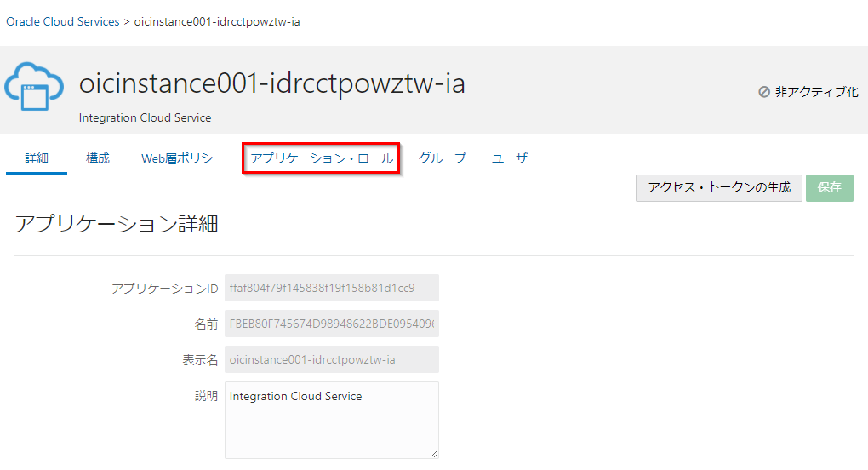
Task: Open the Oracle Cloud Services breadcrumb link
Action: click(x=63, y=21)
